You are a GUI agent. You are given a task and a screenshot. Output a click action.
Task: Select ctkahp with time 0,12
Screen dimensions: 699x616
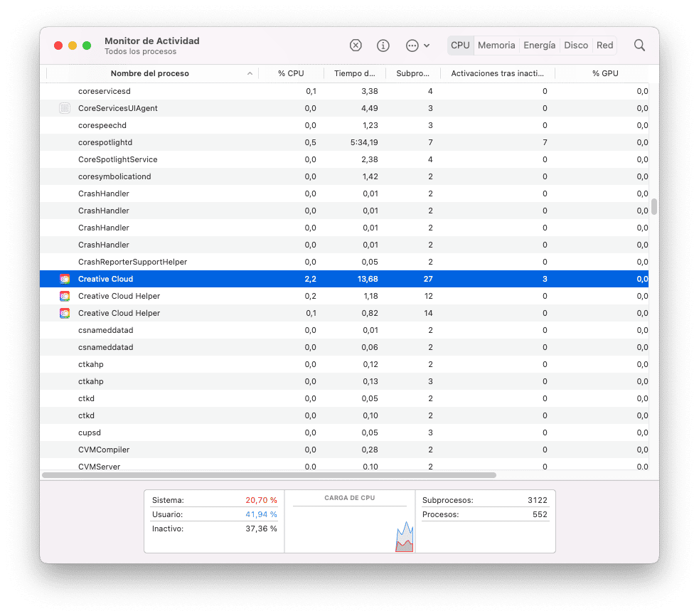point(344,364)
